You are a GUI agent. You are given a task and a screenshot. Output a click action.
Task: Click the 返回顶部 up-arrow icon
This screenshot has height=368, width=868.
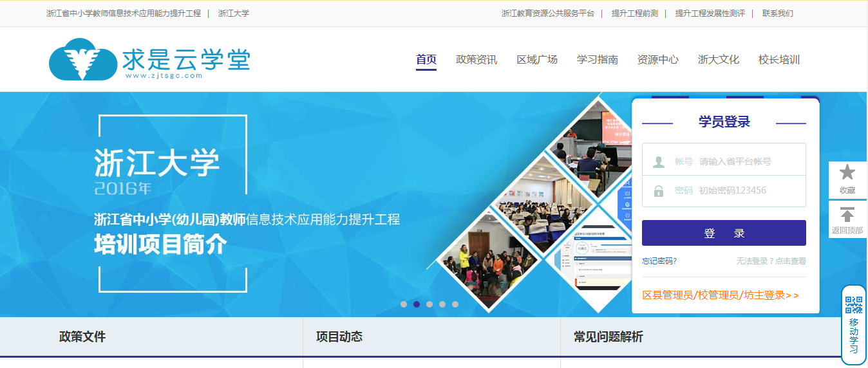click(x=847, y=214)
